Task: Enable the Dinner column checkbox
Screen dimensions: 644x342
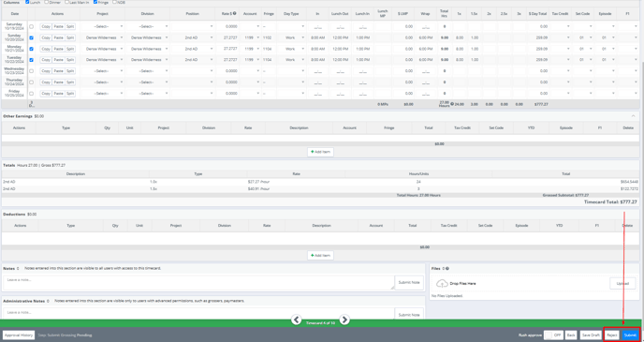Action: pyautogui.click(x=46, y=2)
